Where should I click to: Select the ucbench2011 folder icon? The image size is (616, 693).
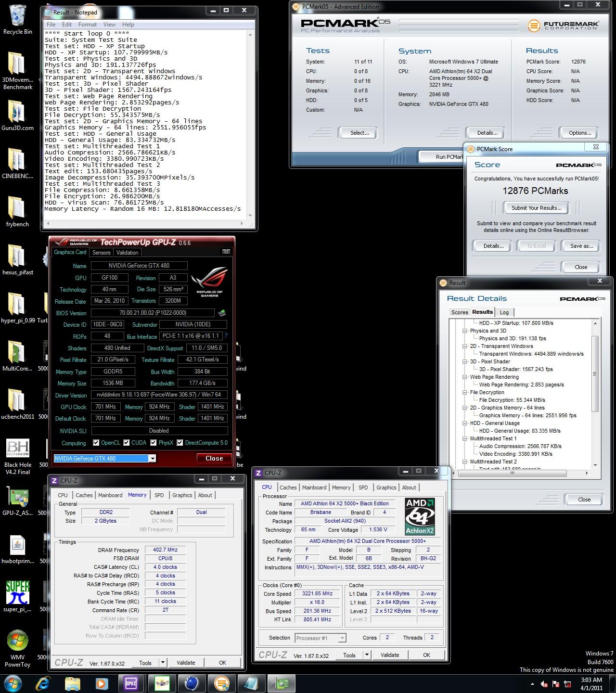[17, 405]
